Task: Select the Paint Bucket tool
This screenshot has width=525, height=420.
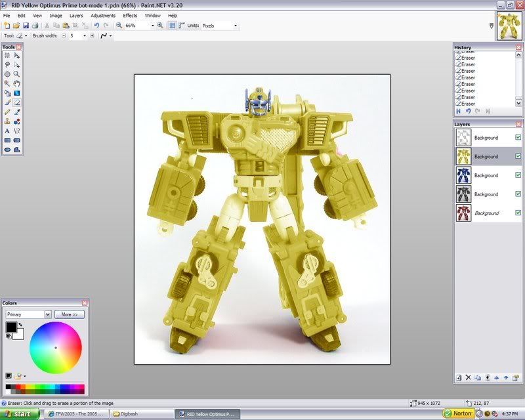Action: pos(7,93)
